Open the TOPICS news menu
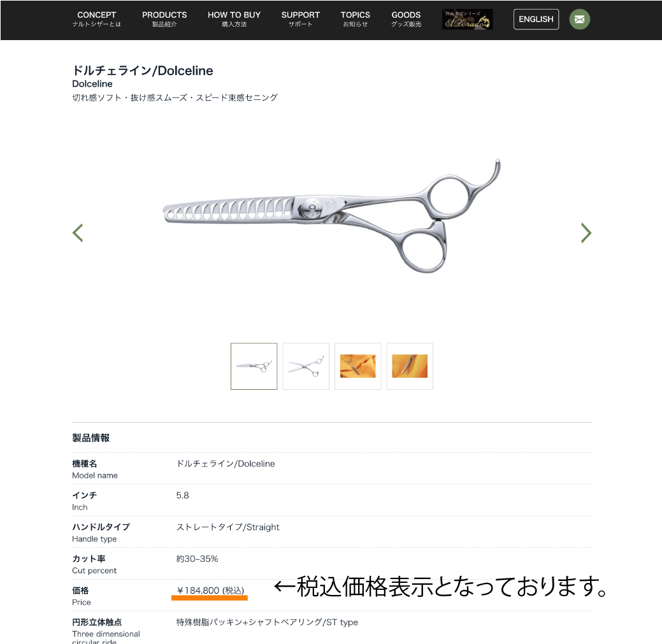The width and height of the screenshot is (662, 644). pyautogui.click(x=355, y=19)
